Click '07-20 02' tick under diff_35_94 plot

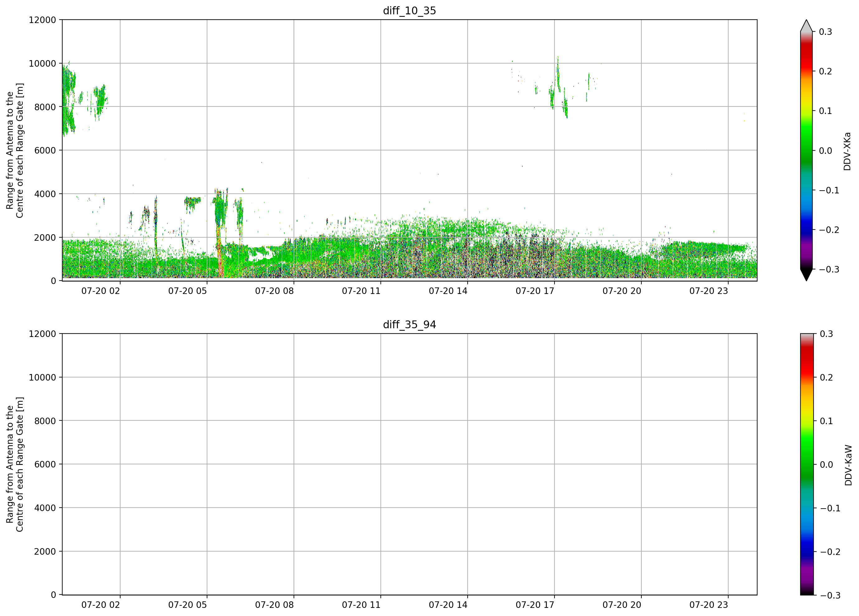coord(101,605)
